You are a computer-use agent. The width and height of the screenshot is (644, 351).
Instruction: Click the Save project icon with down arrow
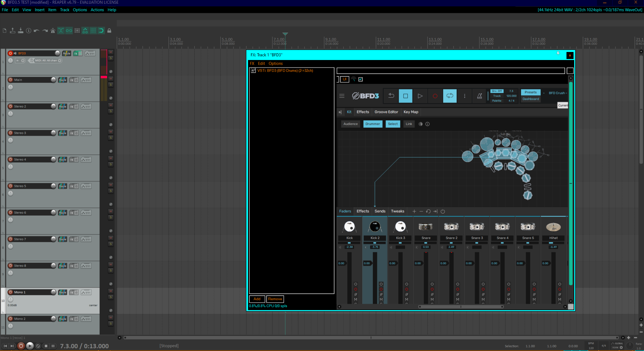[20, 31]
